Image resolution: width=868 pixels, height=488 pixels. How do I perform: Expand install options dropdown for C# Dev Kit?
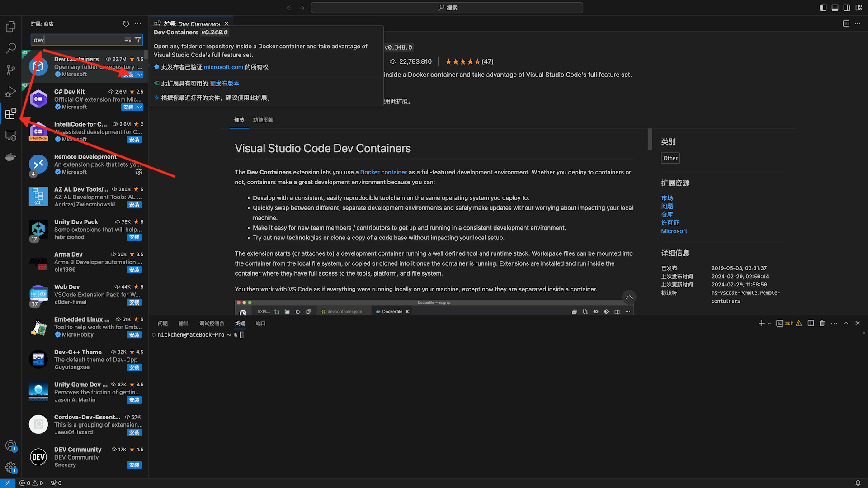point(140,107)
